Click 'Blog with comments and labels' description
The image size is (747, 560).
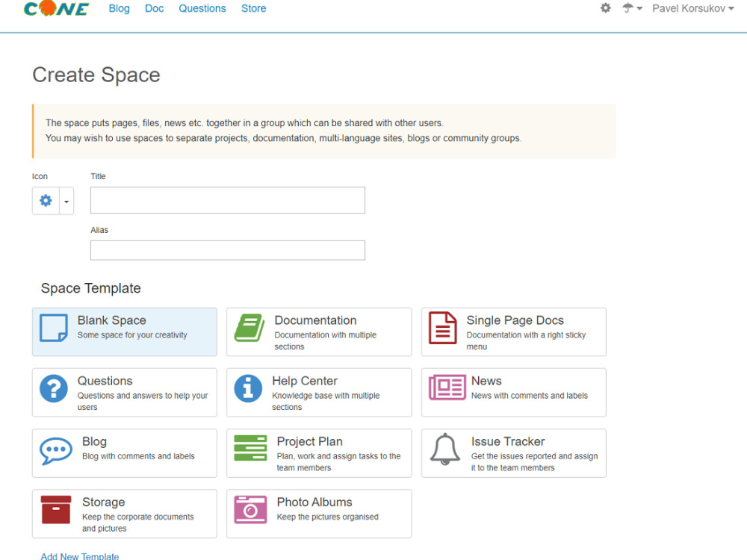(x=138, y=455)
